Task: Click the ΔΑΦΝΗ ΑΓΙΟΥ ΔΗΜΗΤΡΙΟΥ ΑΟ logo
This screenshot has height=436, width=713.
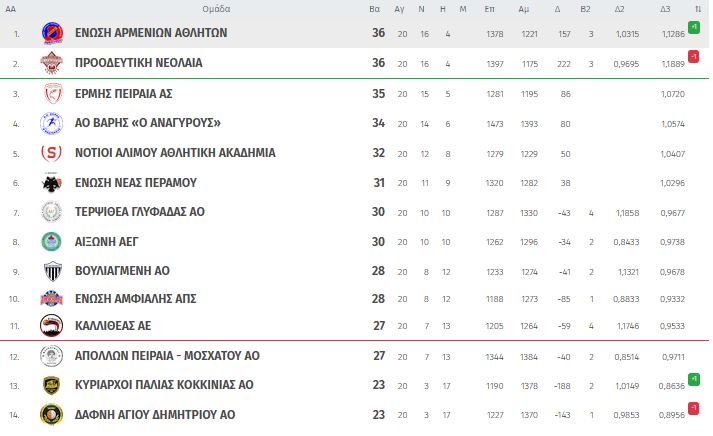Action: 51,414
